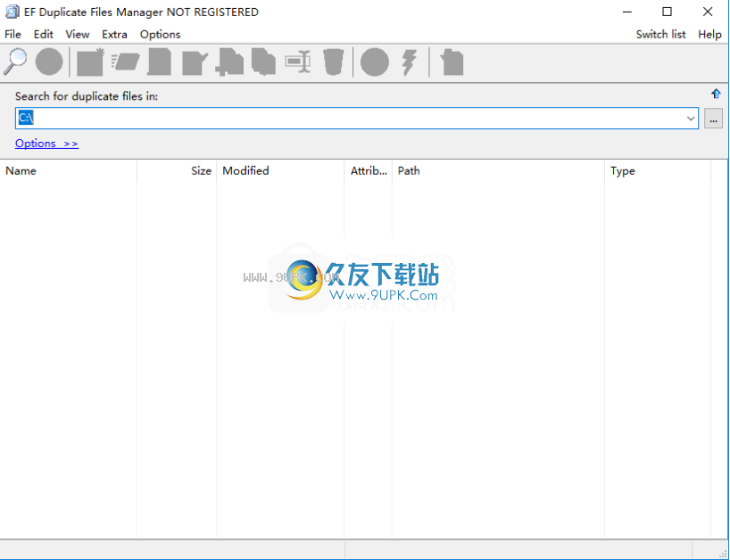Click the grayed stop circle next to the magnifier
The width and height of the screenshot is (730, 560).
[x=49, y=62]
